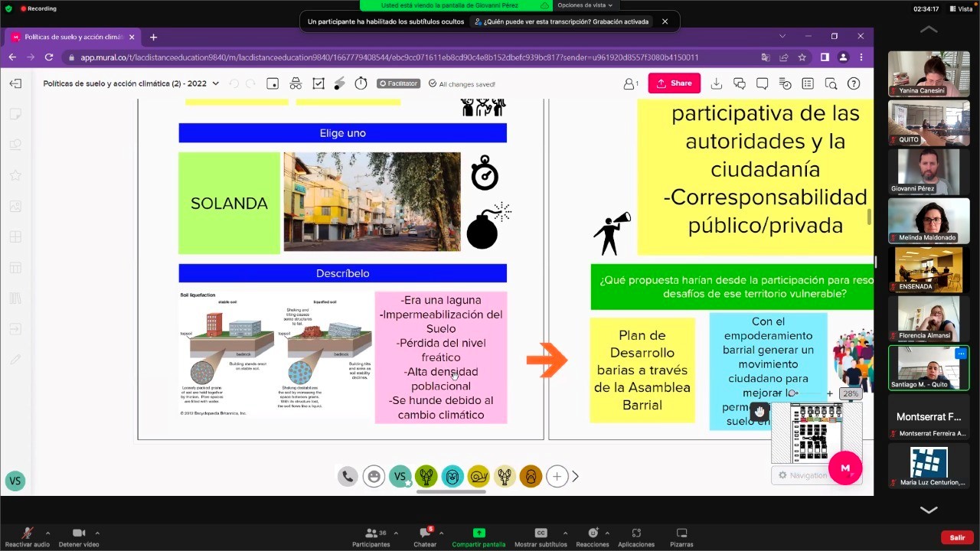Open the outline panel icon in Mural toolbar
This screenshot has width=980, height=551.
click(273, 83)
